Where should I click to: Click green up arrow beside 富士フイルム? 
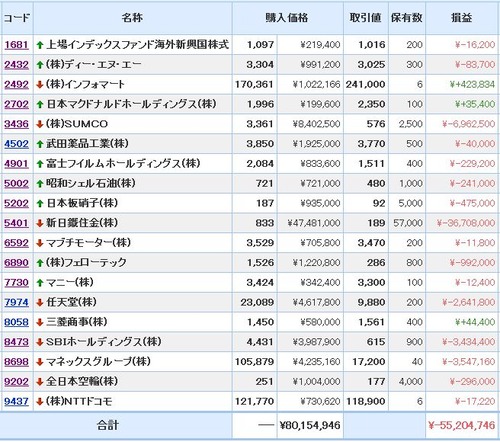pyautogui.click(x=40, y=164)
